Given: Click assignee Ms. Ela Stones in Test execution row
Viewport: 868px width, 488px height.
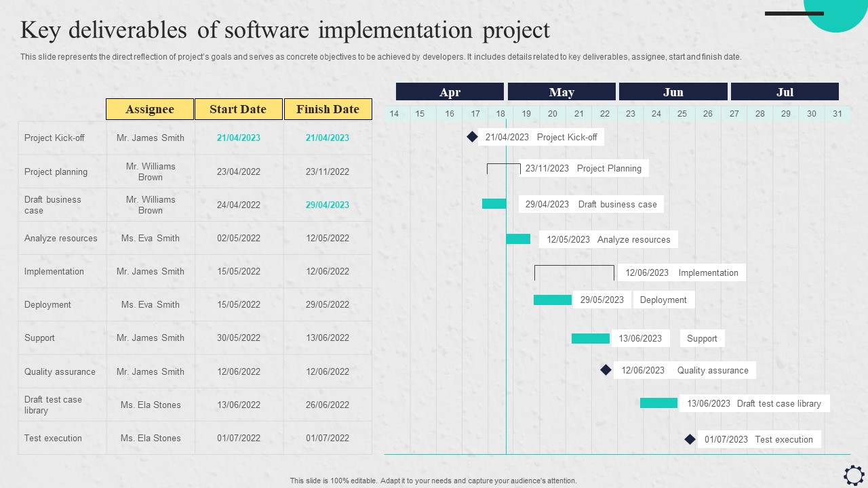Looking at the screenshot, I should (x=151, y=438).
